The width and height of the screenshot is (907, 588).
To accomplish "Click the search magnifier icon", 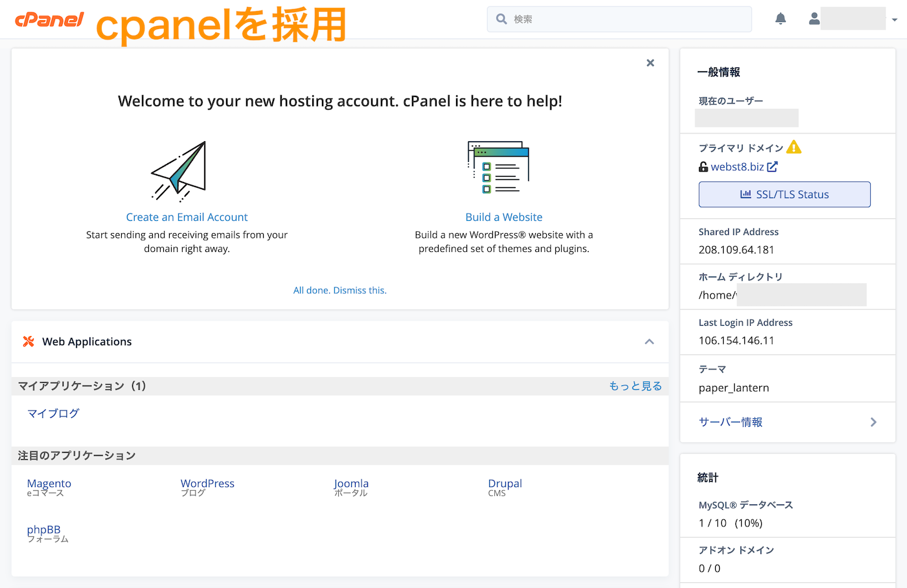I will pyautogui.click(x=501, y=19).
